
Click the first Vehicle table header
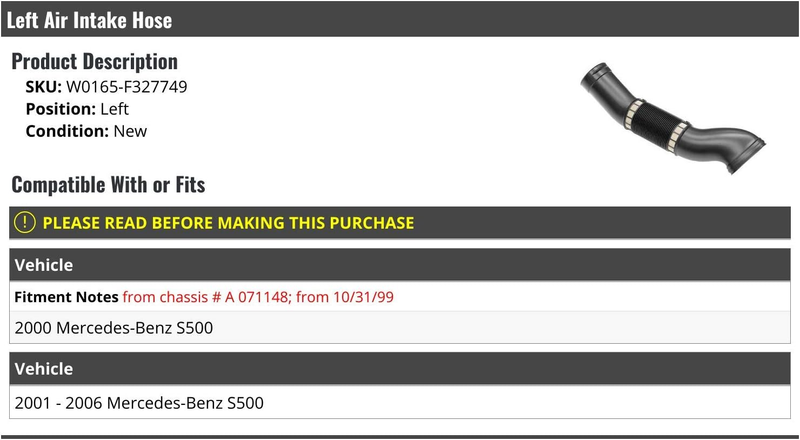click(x=400, y=265)
